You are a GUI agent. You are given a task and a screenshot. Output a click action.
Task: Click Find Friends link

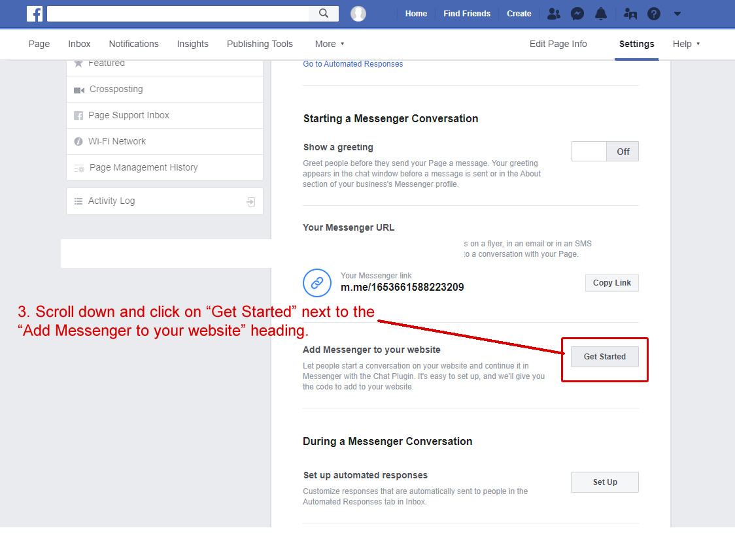467,14
